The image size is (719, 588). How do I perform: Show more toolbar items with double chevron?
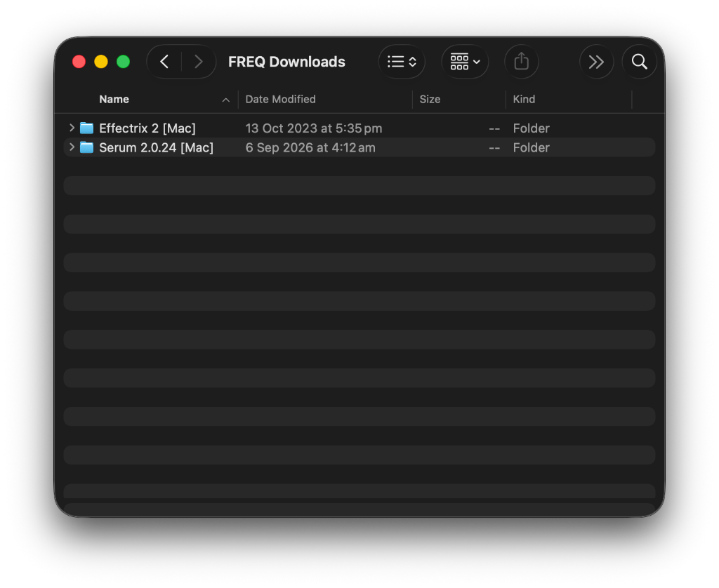[596, 62]
